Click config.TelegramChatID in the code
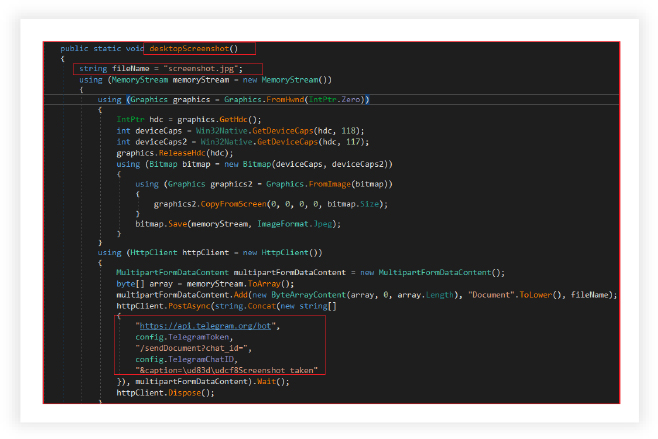 pos(185,359)
